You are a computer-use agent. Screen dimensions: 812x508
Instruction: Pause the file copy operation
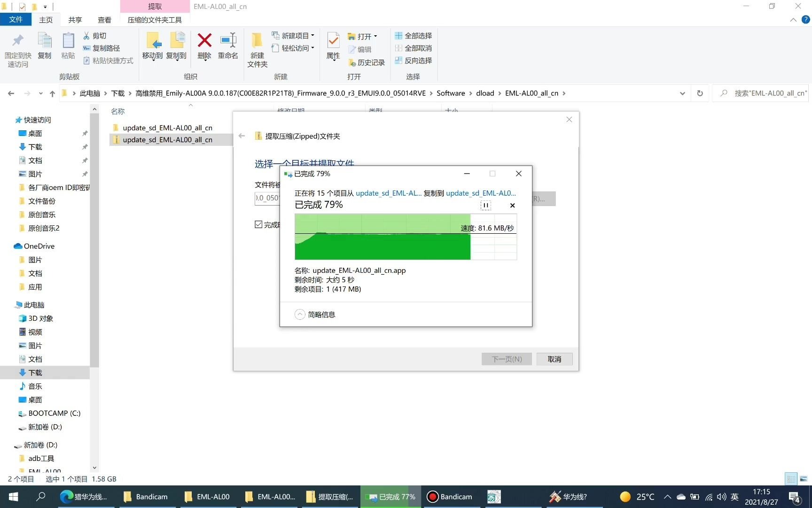486,205
